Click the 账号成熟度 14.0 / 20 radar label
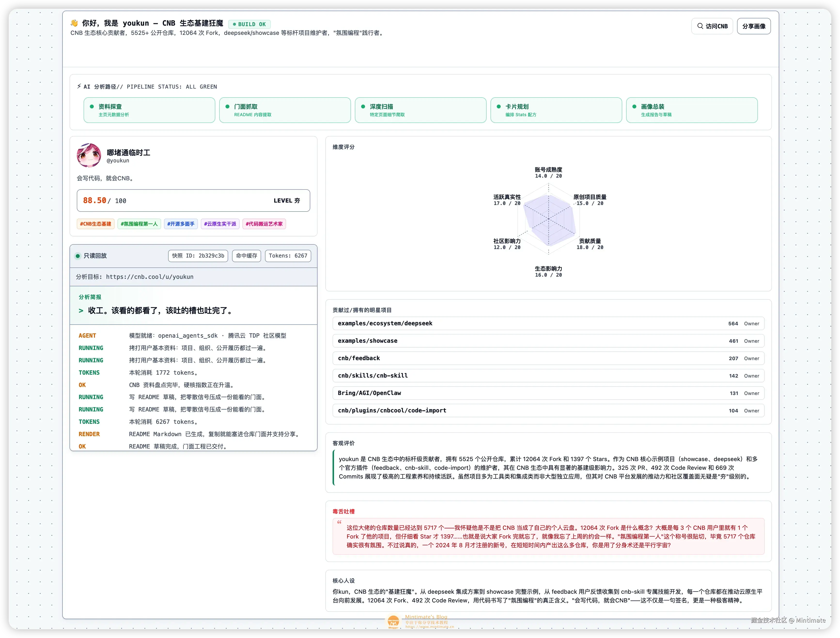Screen dimensions: 840x638 [548, 173]
